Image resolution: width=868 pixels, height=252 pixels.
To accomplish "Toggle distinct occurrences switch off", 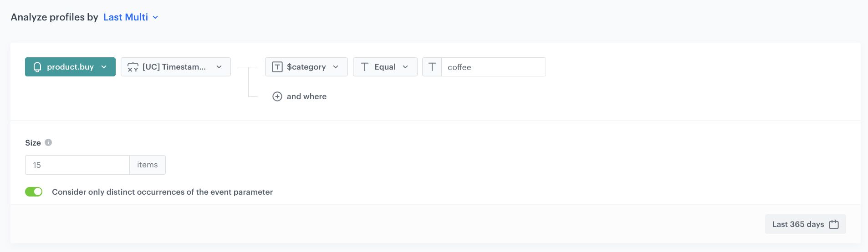I will coord(34,192).
